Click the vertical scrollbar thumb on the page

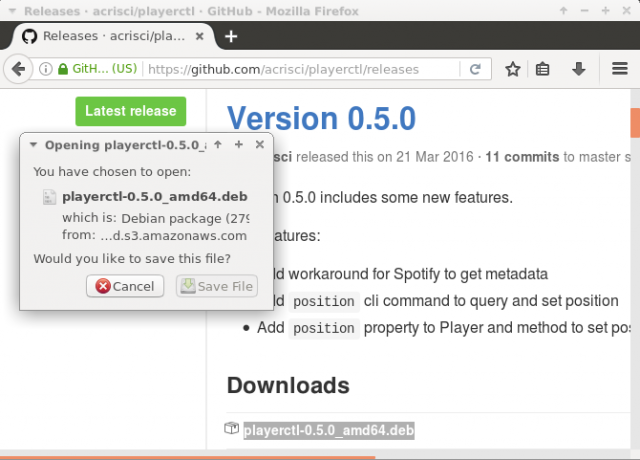pos(635,123)
